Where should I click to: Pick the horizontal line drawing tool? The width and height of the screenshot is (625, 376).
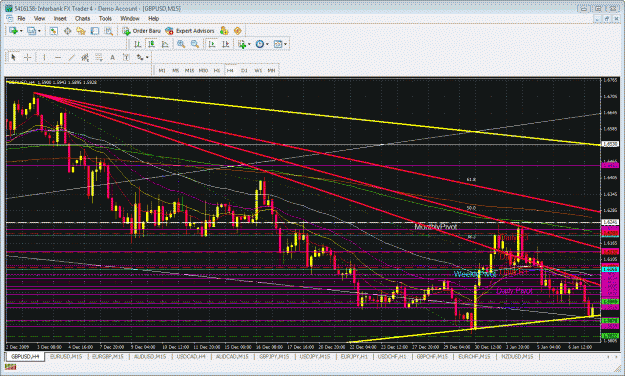[x=58, y=57]
